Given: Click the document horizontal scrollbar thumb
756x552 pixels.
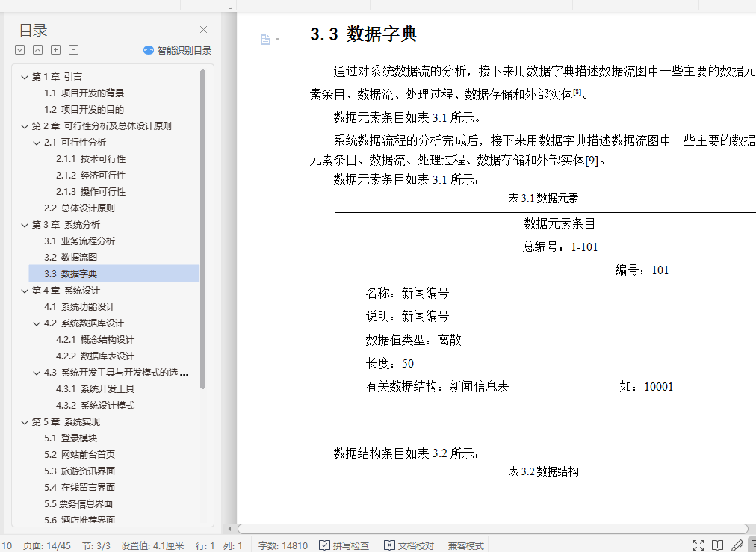Looking at the screenshot, I should [493, 529].
